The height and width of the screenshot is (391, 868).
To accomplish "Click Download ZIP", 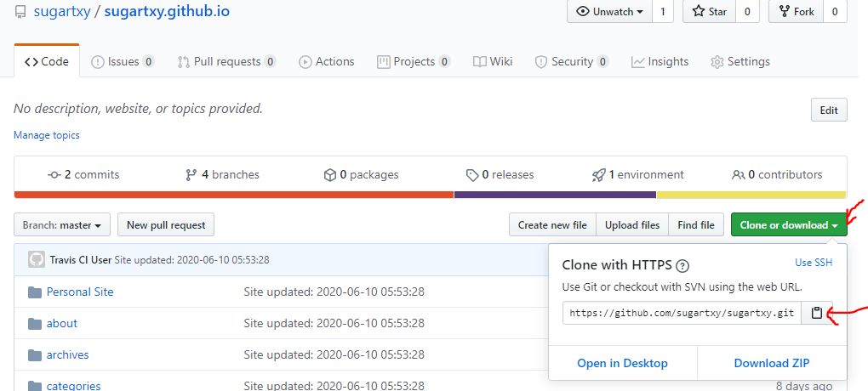I will click(x=772, y=363).
